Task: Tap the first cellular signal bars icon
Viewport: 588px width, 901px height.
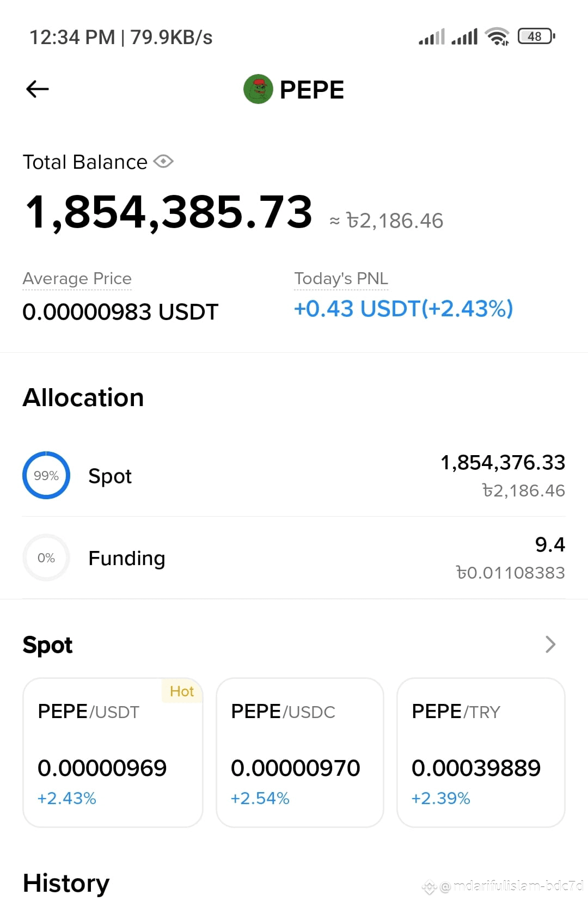Action: click(432, 36)
